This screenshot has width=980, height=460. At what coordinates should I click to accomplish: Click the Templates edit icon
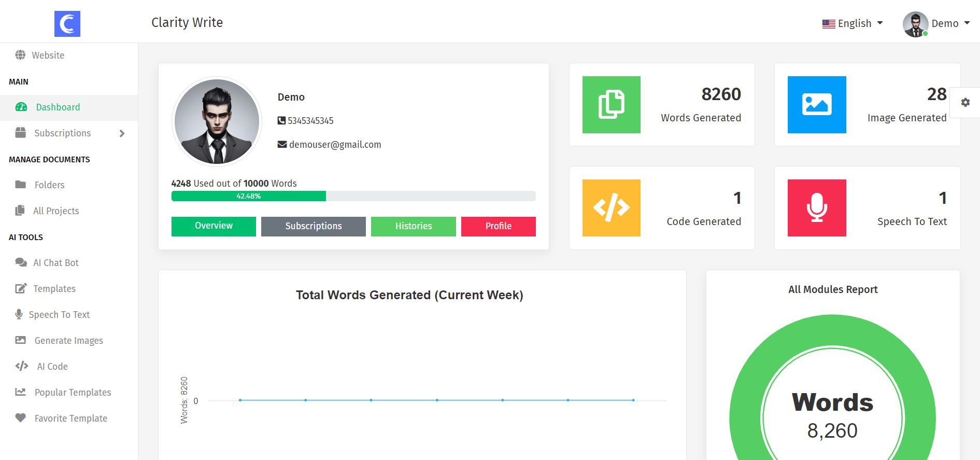tap(21, 288)
